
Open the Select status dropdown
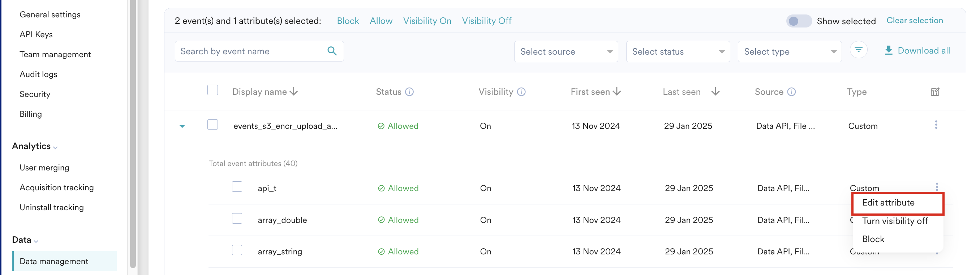pyautogui.click(x=678, y=51)
